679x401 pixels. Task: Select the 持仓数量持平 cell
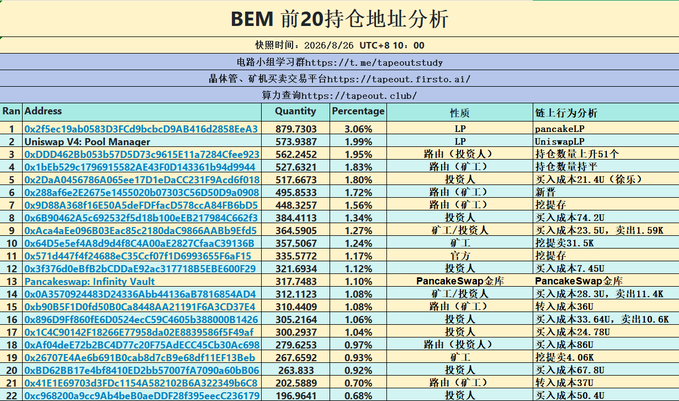click(606, 167)
